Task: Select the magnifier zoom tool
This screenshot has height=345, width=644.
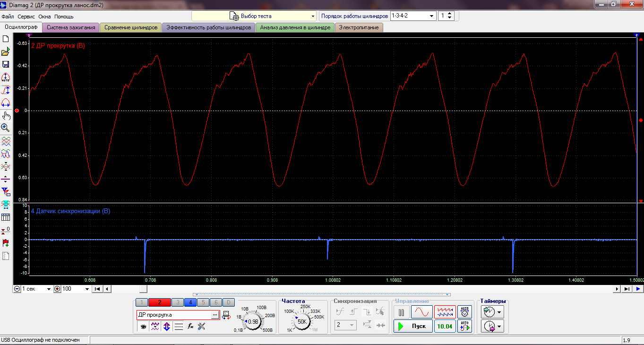Action: coord(6,128)
